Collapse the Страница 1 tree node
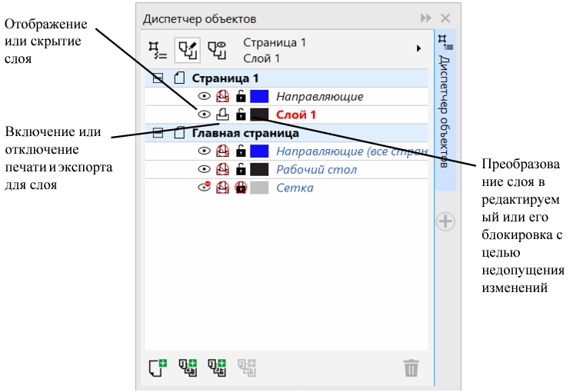 (158, 78)
